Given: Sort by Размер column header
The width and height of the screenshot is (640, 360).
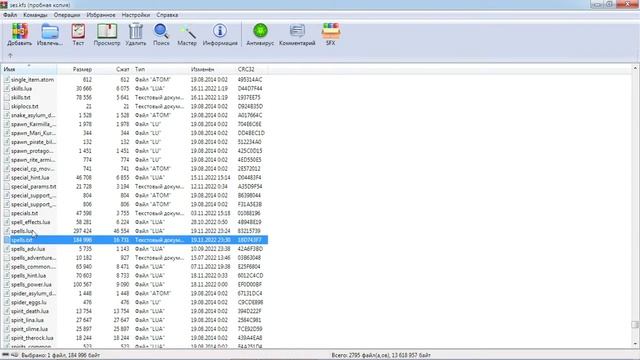Looking at the screenshot, I should click(75, 69).
